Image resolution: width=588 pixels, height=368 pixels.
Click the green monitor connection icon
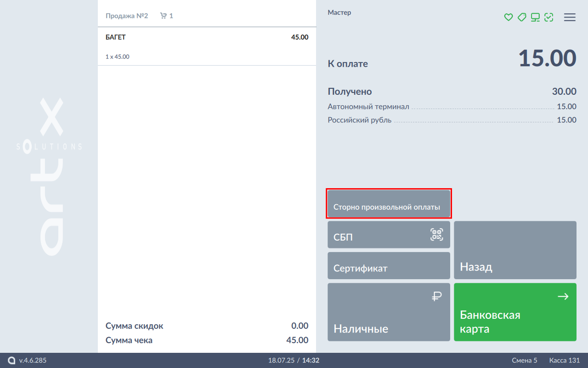pyautogui.click(x=535, y=17)
